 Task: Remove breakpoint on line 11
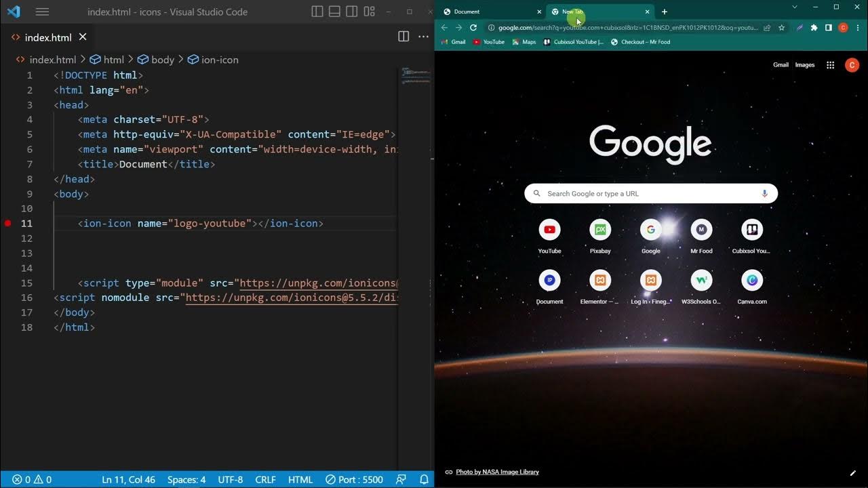tap(8, 223)
